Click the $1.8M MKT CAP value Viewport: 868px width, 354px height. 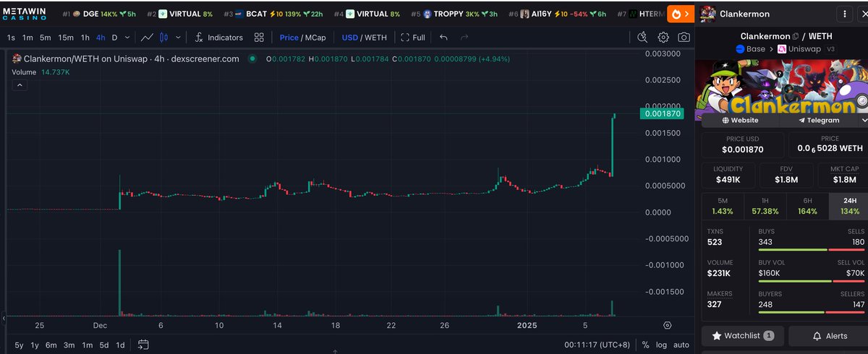tap(844, 179)
